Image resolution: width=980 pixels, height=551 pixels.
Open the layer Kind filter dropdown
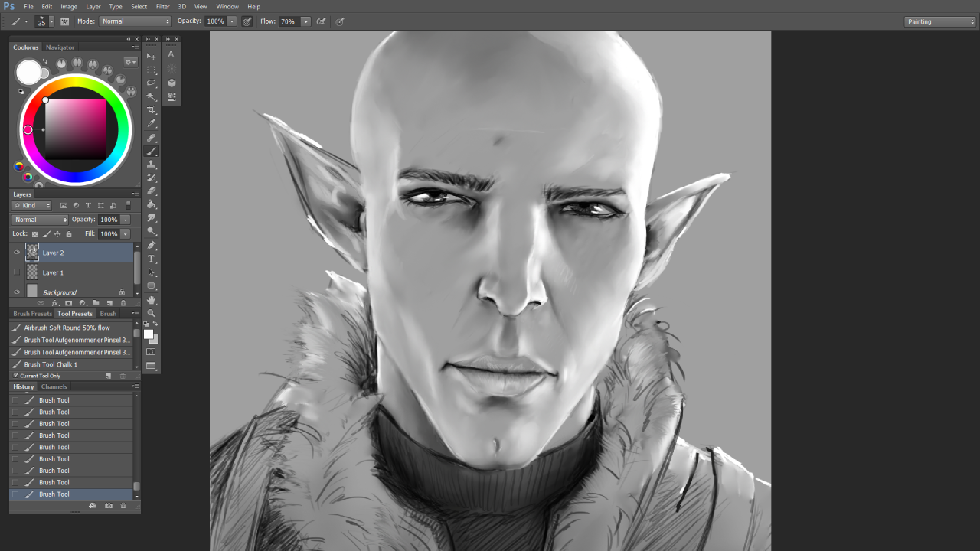pos(32,205)
